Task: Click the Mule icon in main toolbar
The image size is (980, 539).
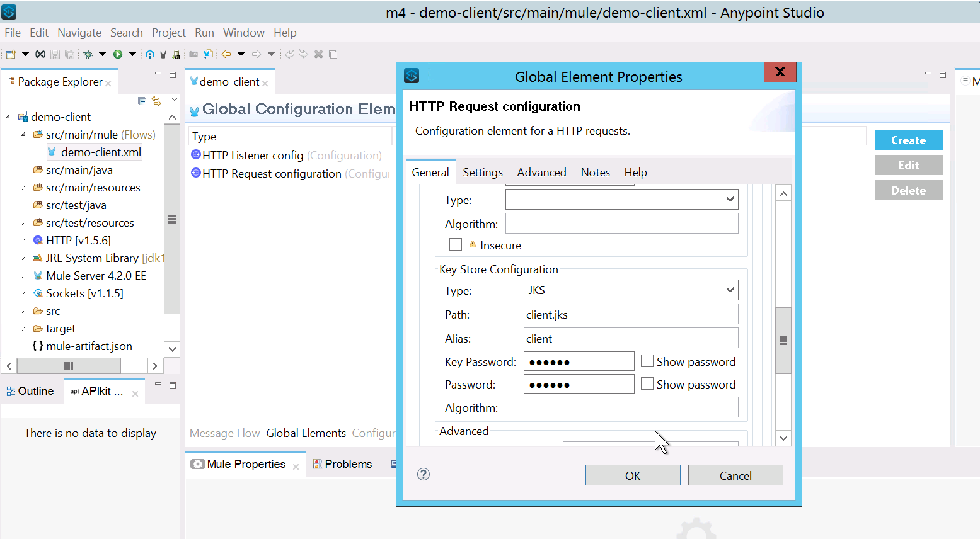Action: tap(163, 54)
